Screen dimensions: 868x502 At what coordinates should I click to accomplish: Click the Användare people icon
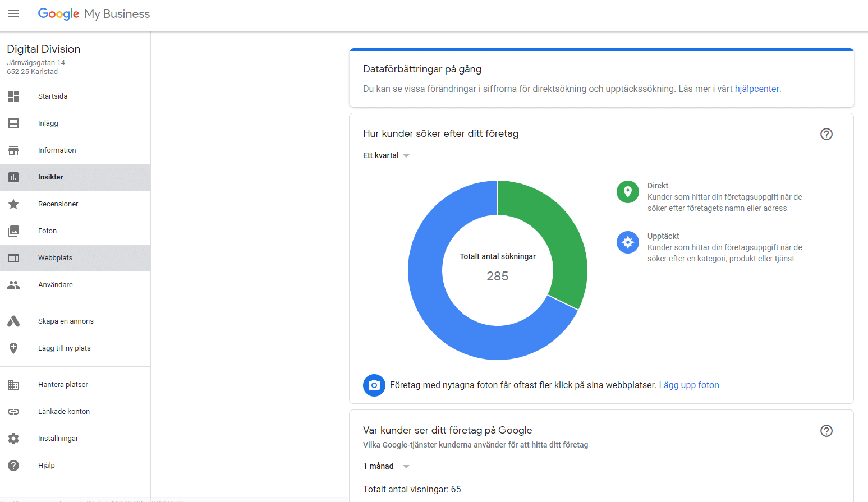(x=13, y=285)
